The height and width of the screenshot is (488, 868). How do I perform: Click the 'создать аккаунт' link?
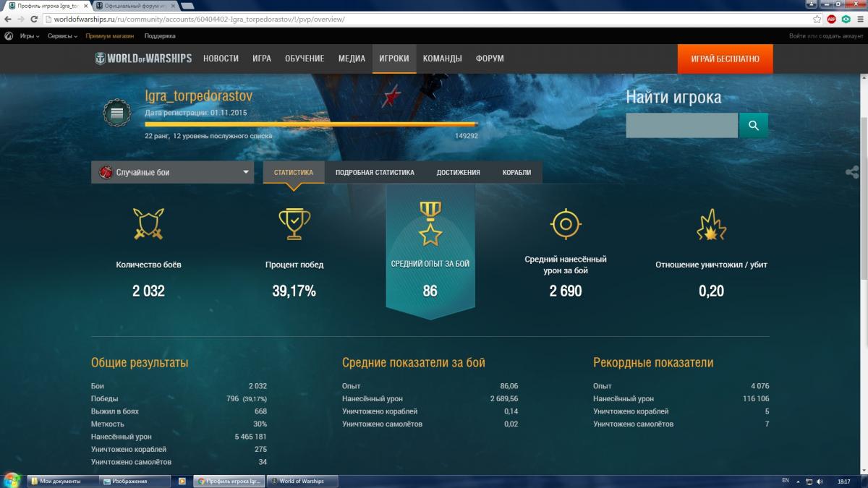pos(841,35)
